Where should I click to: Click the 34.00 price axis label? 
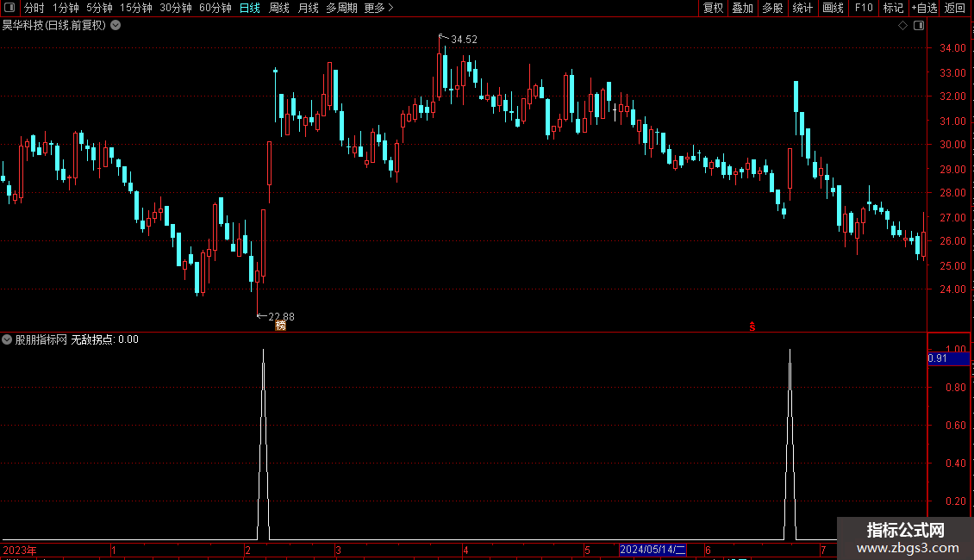click(952, 47)
